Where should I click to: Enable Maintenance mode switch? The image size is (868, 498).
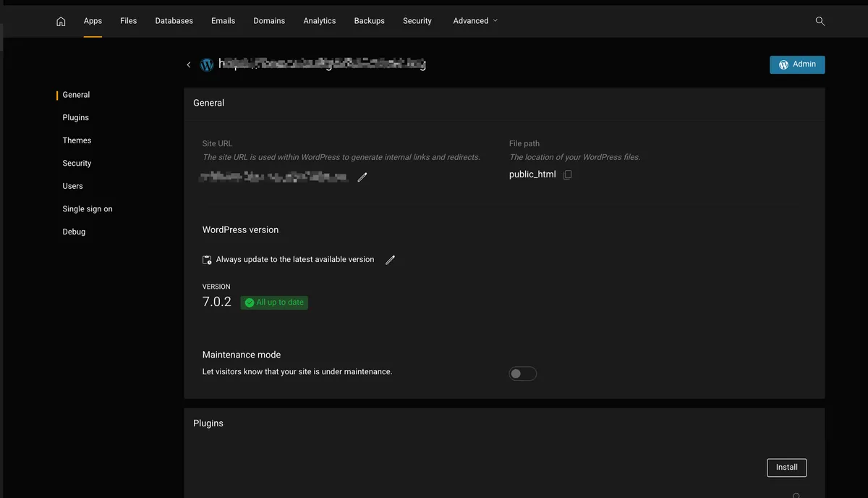click(x=523, y=373)
